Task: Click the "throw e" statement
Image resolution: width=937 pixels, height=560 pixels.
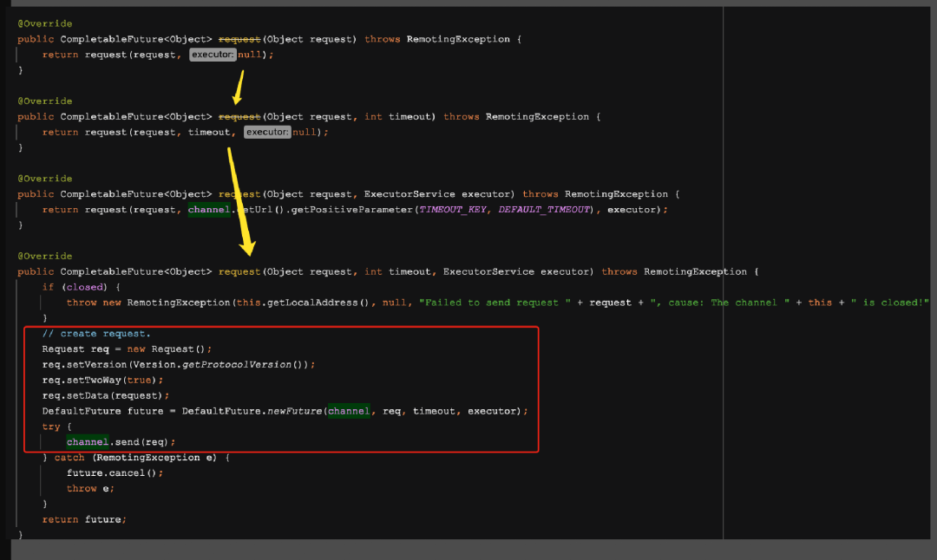Action: coord(90,489)
